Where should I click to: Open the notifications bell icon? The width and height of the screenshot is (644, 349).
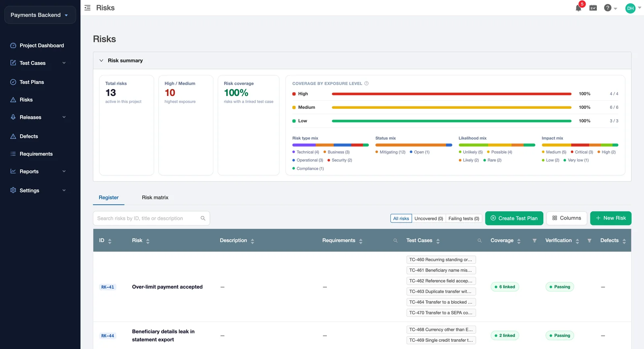(x=578, y=8)
